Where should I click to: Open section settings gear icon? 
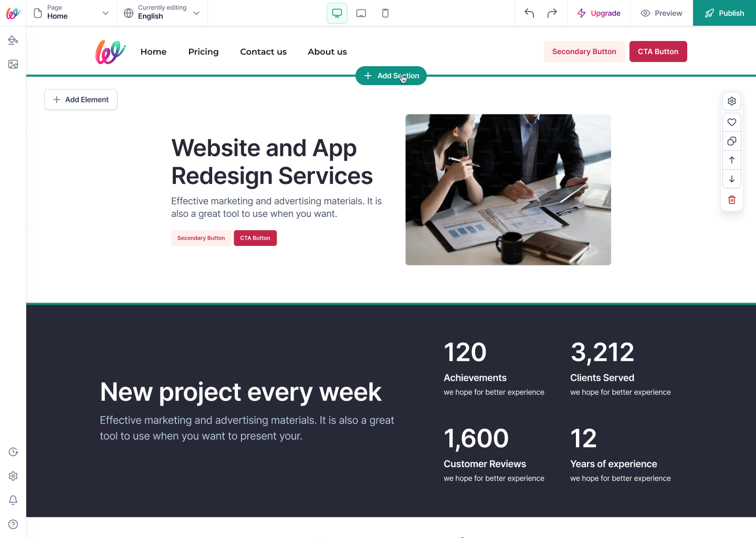click(732, 101)
